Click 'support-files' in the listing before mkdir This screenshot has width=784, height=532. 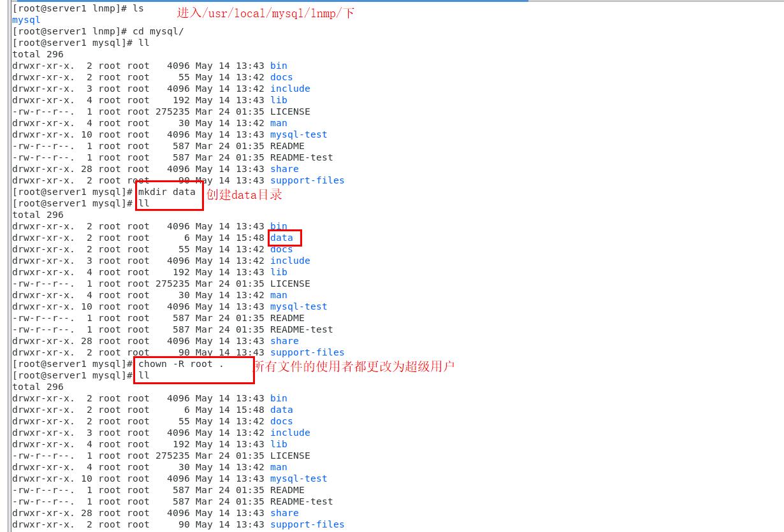tap(307, 180)
